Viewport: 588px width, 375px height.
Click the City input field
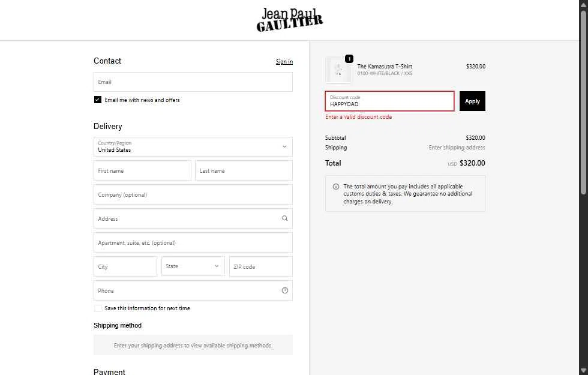tap(125, 266)
